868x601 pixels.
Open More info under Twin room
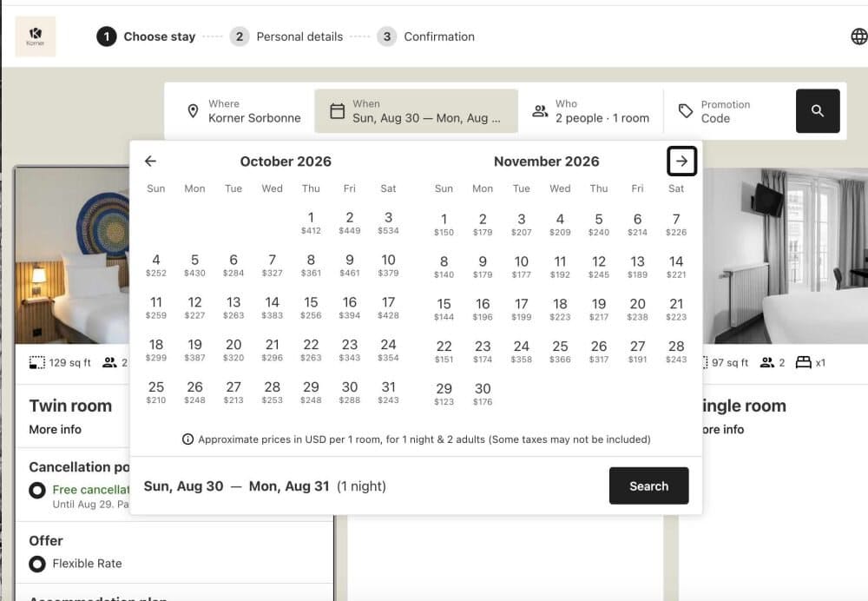coord(56,429)
